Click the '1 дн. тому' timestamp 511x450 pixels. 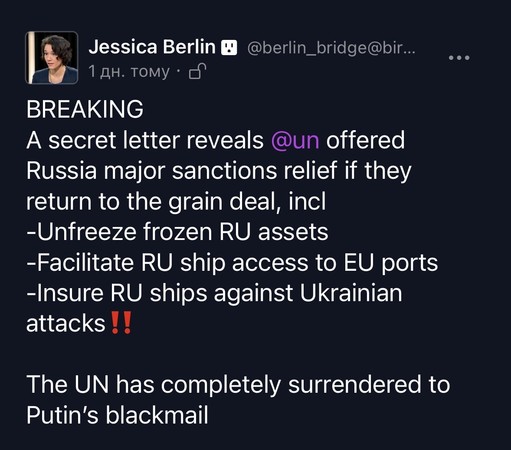click(x=129, y=71)
